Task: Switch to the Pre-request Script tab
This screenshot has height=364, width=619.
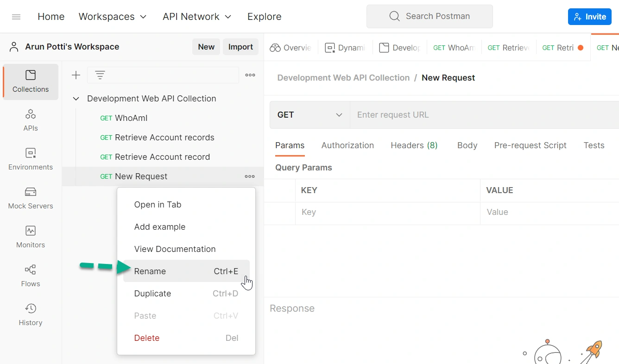Action: pos(531,145)
